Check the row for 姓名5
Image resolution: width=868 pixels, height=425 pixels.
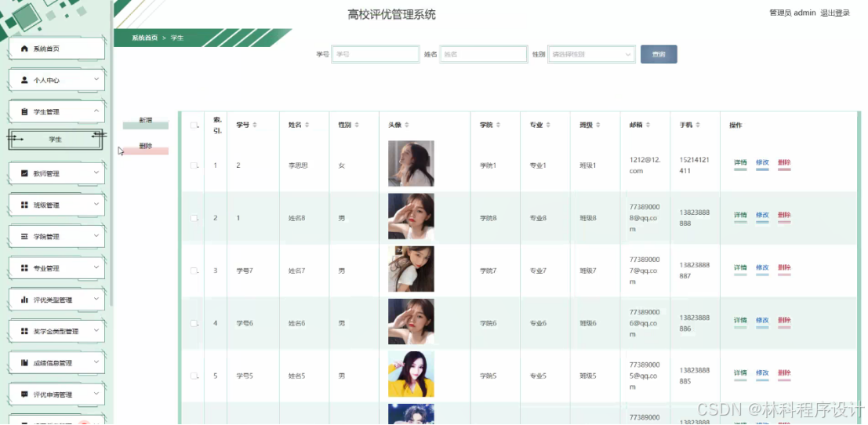[x=194, y=376]
